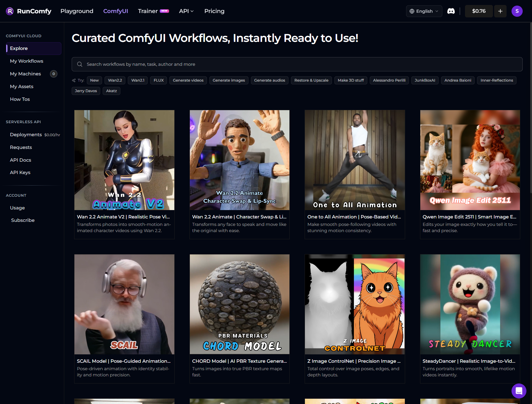The height and width of the screenshot is (404, 532).
Task: Open the user profile avatar
Action: tap(517, 11)
